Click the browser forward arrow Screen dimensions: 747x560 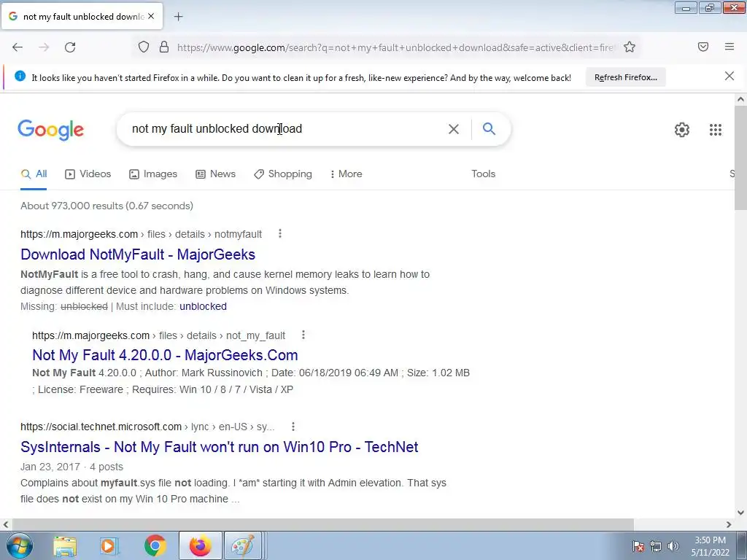(44, 47)
